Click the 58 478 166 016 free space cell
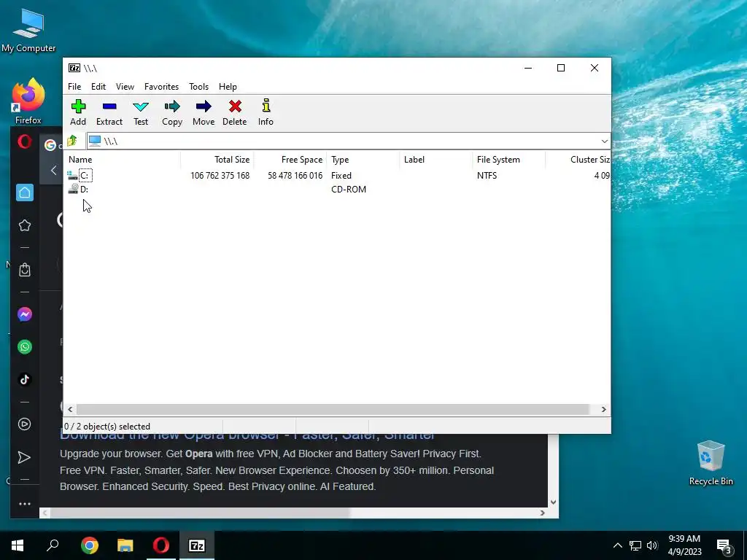The height and width of the screenshot is (560, 747). 295,176
